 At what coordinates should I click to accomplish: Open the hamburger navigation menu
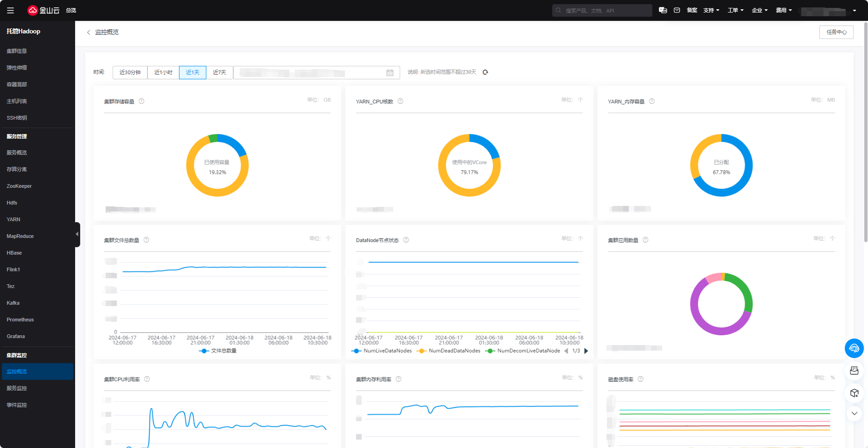[x=10, y=10]
